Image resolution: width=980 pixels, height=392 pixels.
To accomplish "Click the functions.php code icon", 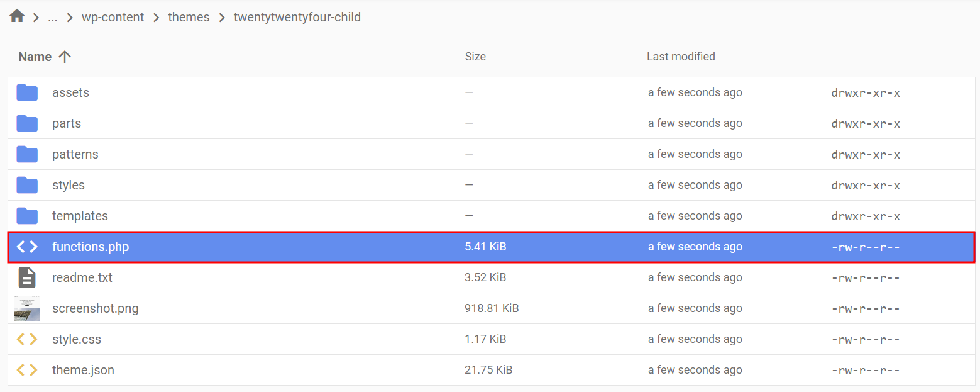I will point(27,247).
